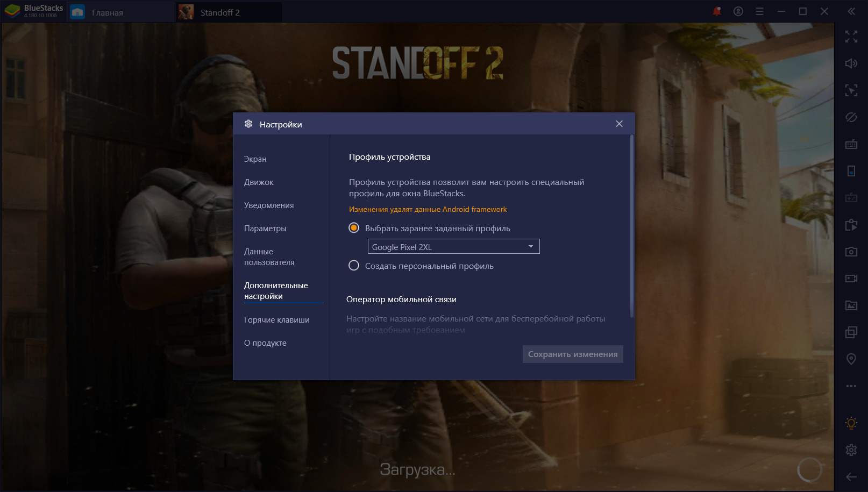Select 'Создать персональный профиль' radio button
This screenshot has width=868, height=492.
click(354, 266)
